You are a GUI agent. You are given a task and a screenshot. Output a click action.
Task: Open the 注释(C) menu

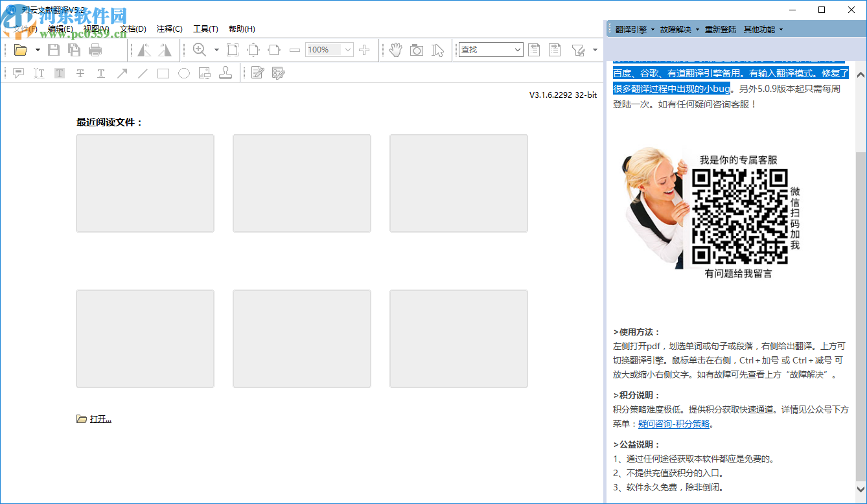(170, 29)
